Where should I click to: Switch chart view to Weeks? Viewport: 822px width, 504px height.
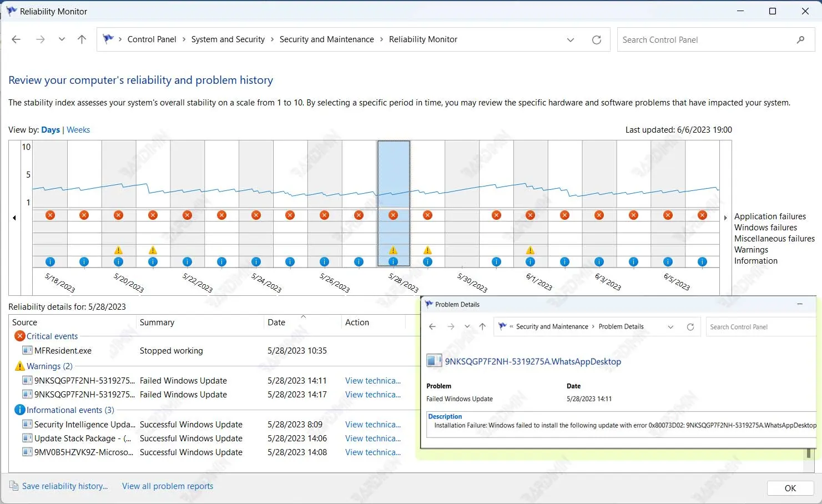click(x=78, y=130)
